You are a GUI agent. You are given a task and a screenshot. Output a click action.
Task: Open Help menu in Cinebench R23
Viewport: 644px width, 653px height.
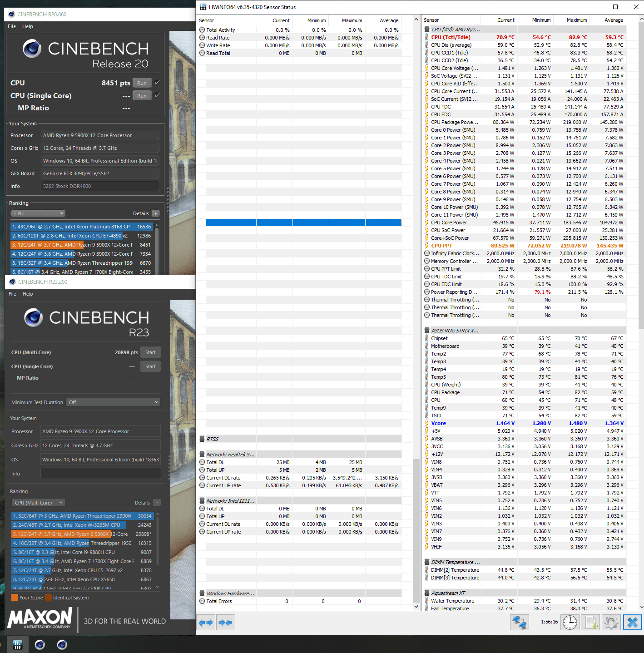[x=28, y=294]
